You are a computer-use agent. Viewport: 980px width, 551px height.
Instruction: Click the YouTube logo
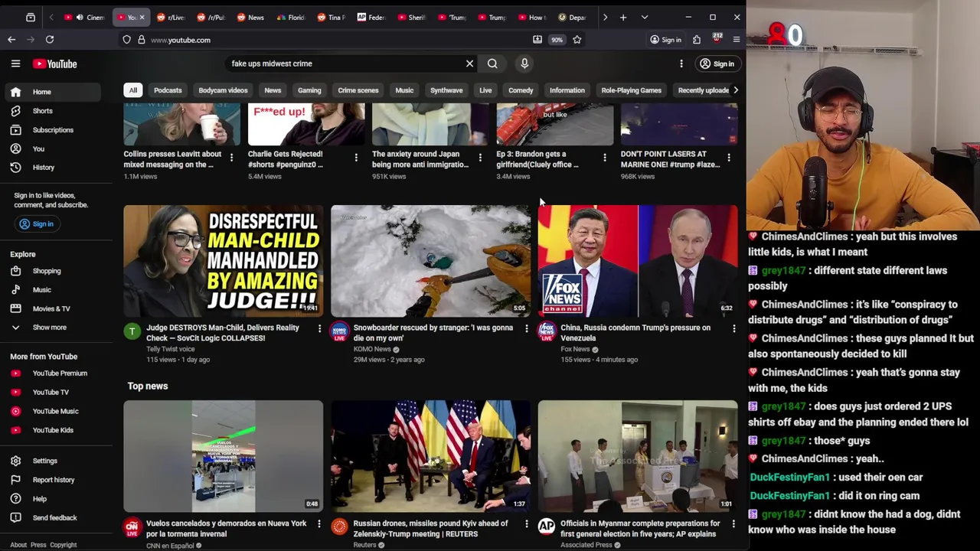(x=54, y=64)
